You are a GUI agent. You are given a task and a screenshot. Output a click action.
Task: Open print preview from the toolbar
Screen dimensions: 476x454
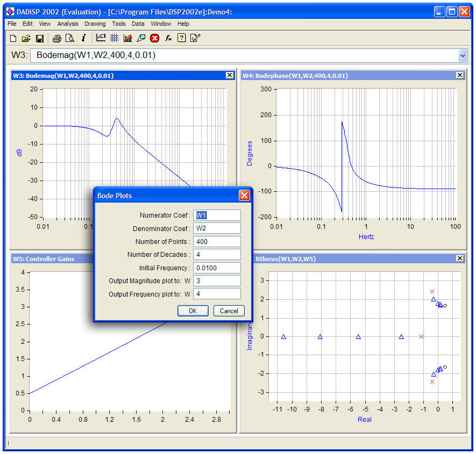[70, 38]
